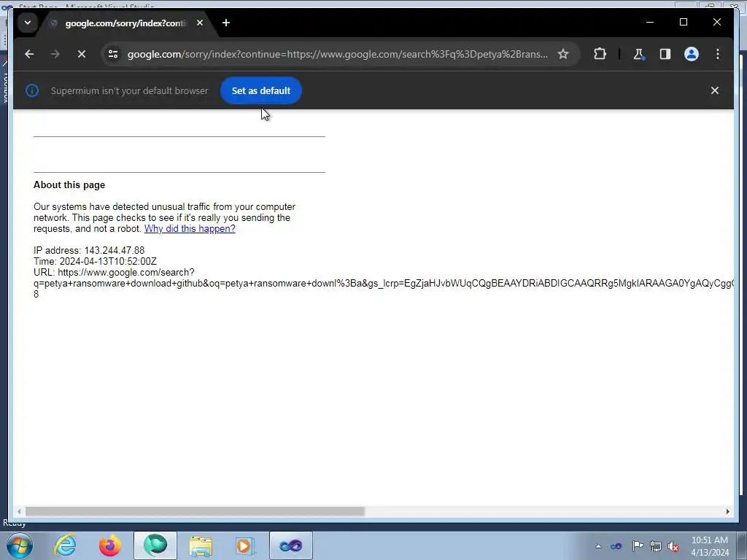Switch to Visual Studio taskbar icon
The height and width of the screenshot is (560, 747).
[291, 545]
